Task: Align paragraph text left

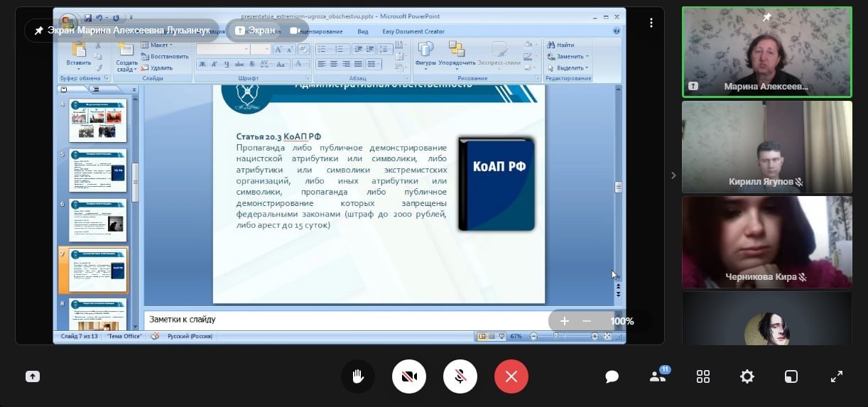Action: click(x=321, y=65)
